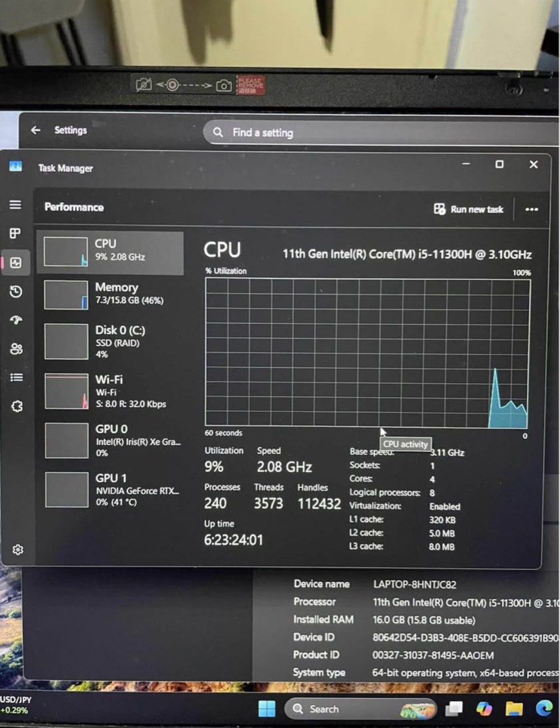
Task: Minimize the Task Manager window
Action: 466,163
